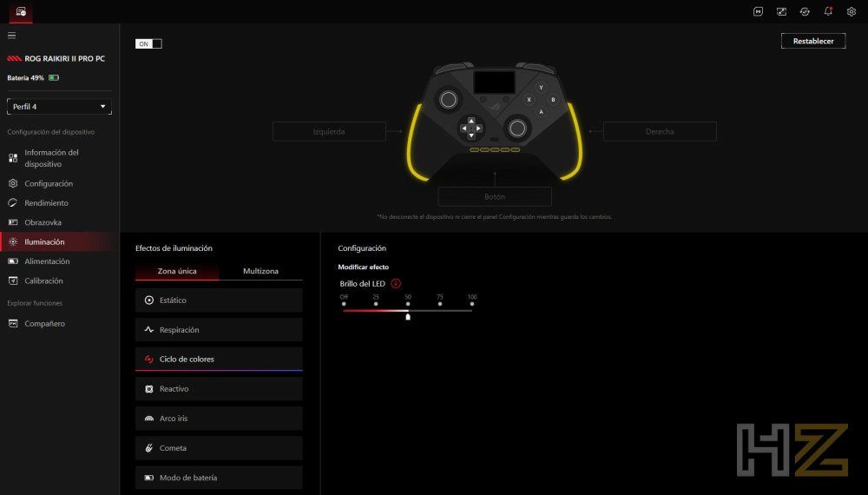Open the Perfil 4 profile dropdown
Image resolution: width=868 pixels, height=495 pixels.
(59, 106)
